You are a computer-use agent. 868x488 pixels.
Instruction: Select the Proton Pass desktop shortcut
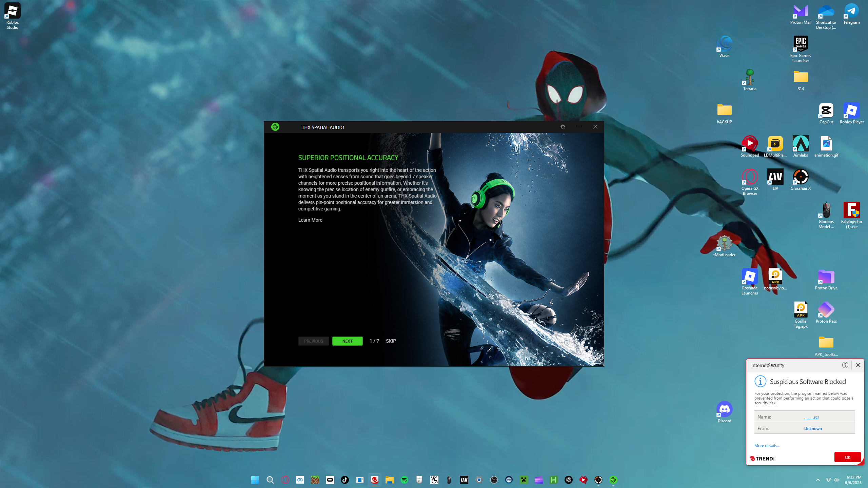tap(826, 312)
